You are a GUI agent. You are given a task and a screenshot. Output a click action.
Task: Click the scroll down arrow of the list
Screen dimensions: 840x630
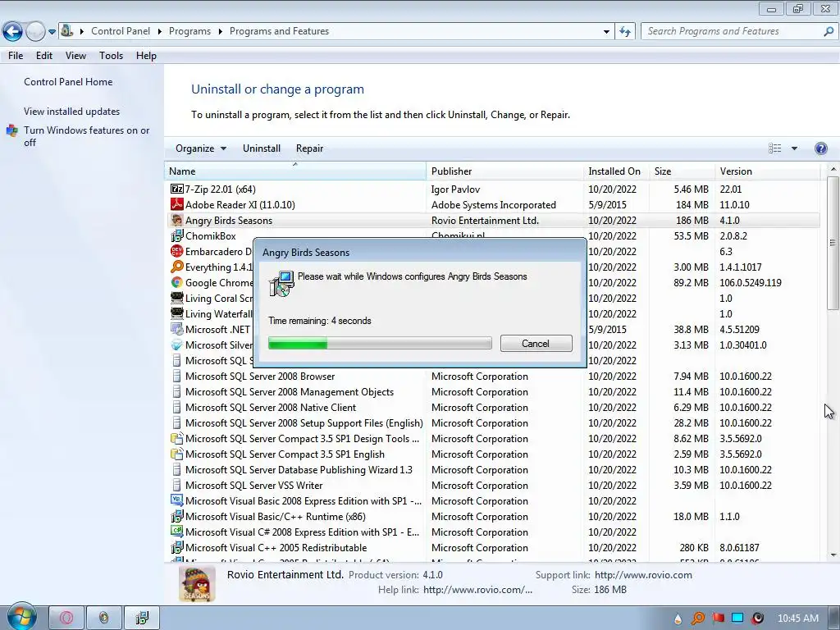(x=833, y=555)
